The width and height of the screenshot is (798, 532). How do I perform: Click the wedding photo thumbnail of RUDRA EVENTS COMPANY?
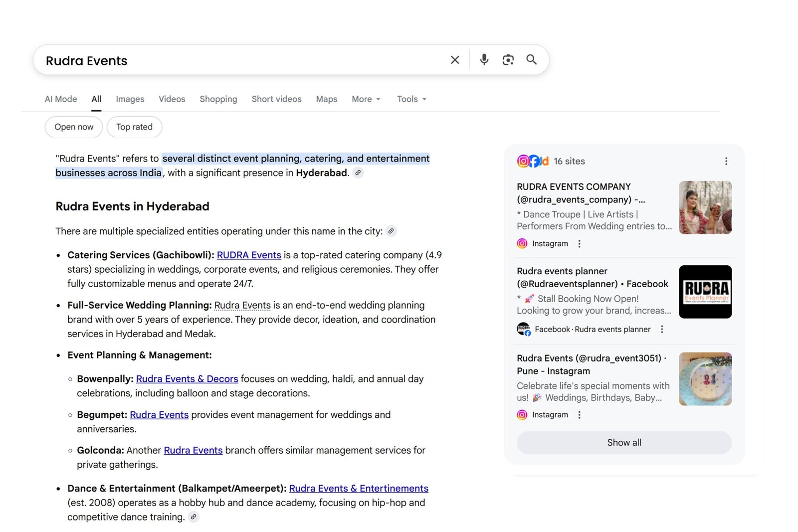click(705, 207)
